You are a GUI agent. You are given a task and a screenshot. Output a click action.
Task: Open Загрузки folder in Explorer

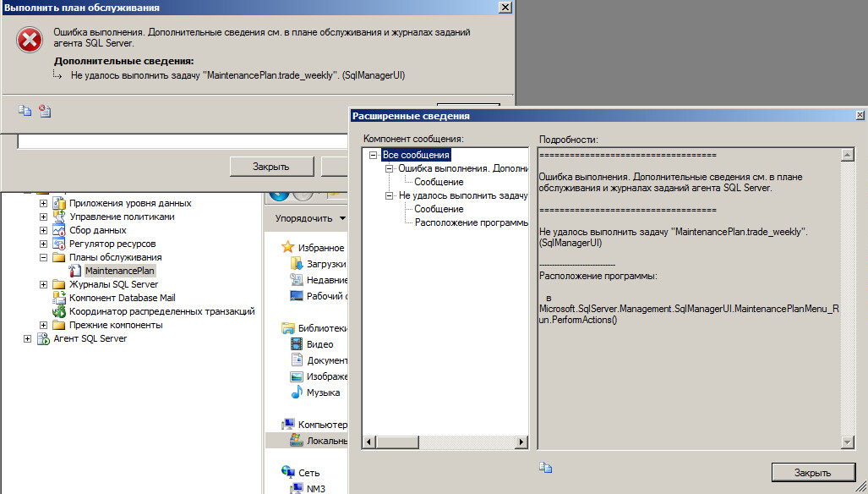326,264
